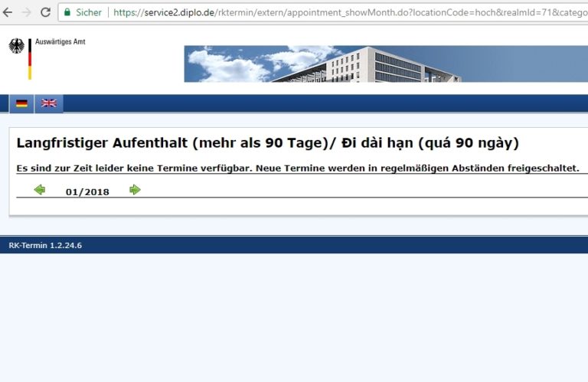Reload the page with the refresh button
This screenshot has width=588, height=382.
tap(45, 12)
